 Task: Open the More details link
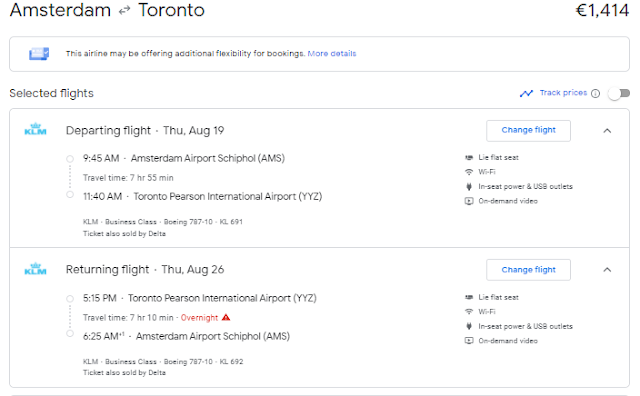point(331,53)
